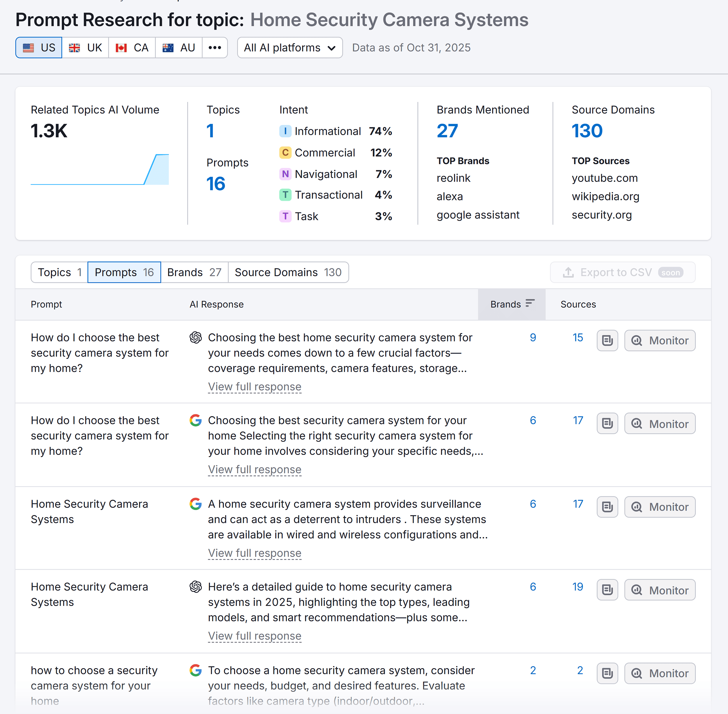Switch to the Brands 27 tab
The image size is (728, 714).
195,272
